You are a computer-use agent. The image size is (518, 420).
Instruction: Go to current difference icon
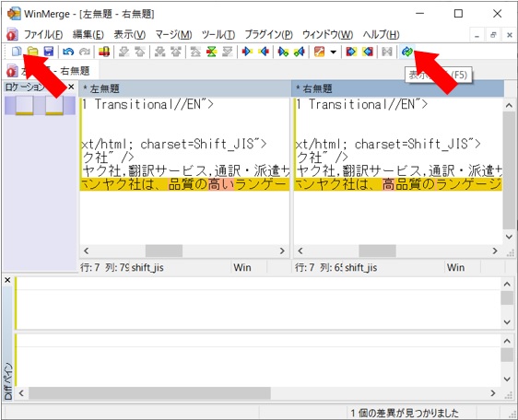tap(211, 52)
